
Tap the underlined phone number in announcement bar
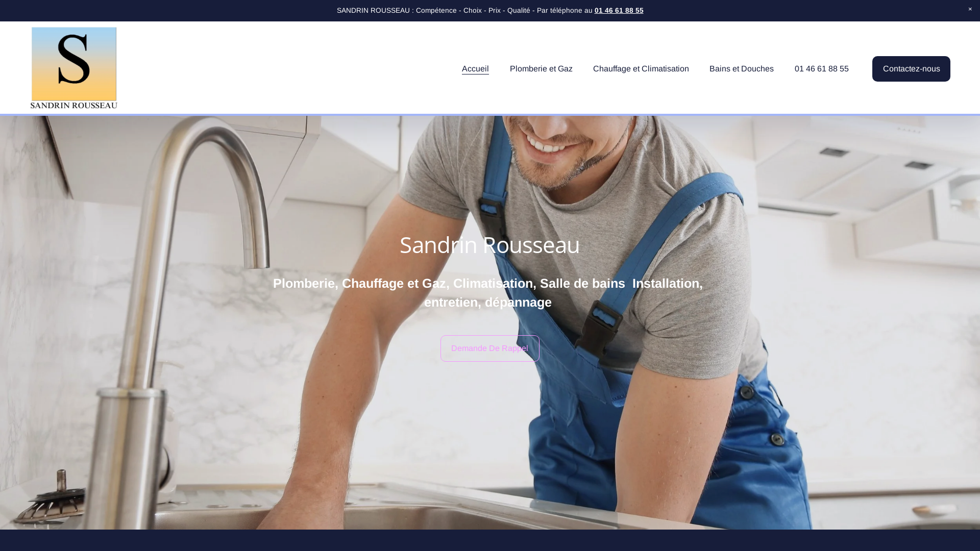pyautogui.click(x=619, y=10)
